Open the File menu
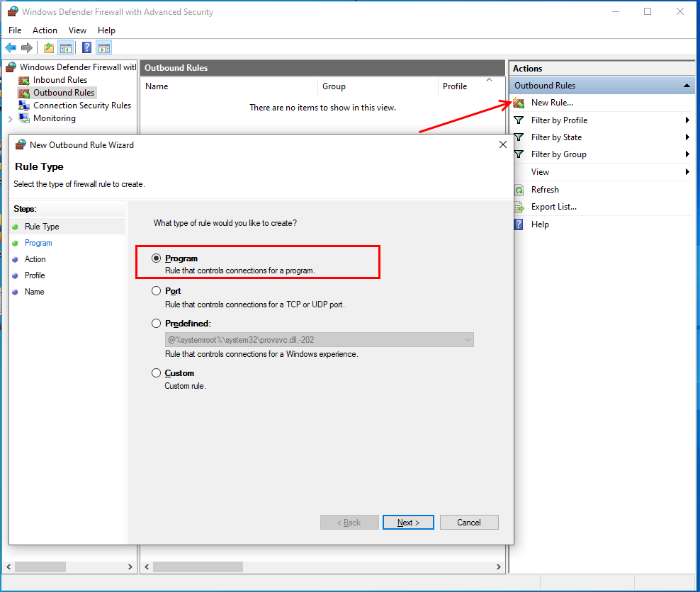The height and width of the screenshot is (592, 700). tap(15, 30)
